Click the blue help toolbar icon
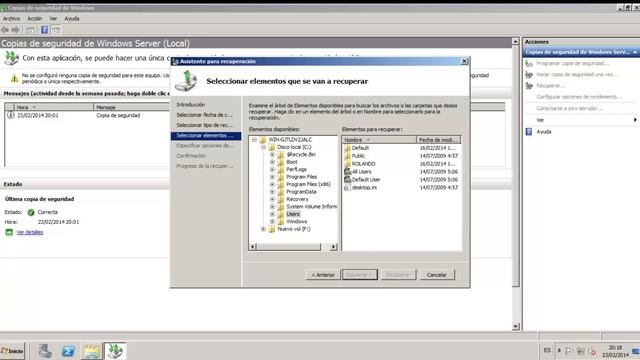The image size is (640, 360). (44, 30)
